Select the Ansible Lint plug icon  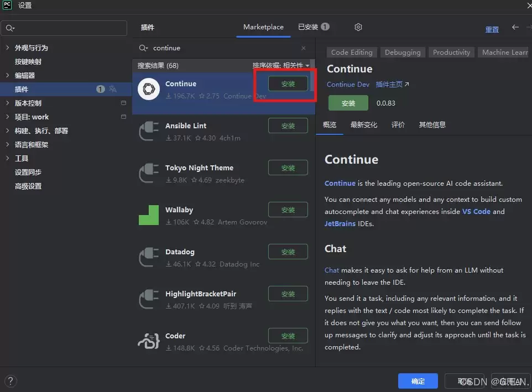click(149, 131)
